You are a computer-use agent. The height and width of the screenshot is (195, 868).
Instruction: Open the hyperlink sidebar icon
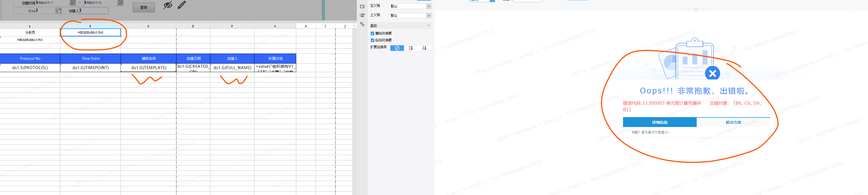362,24
